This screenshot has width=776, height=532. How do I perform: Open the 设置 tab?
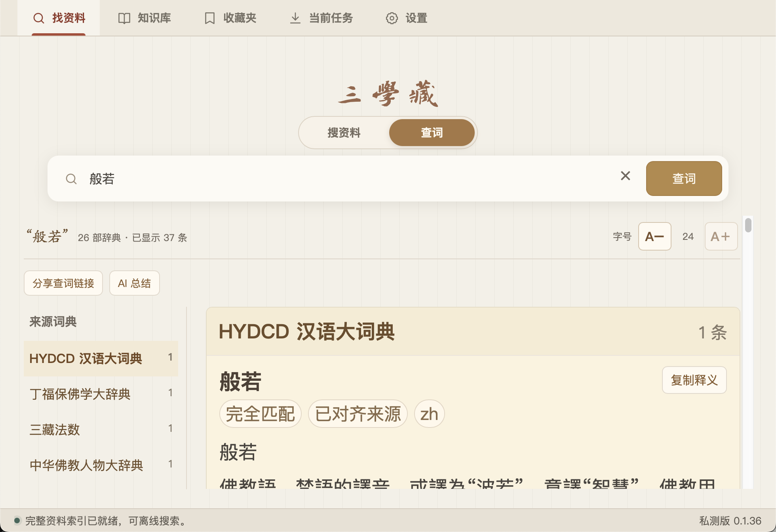pyautogui.click(x=406, y=18)
